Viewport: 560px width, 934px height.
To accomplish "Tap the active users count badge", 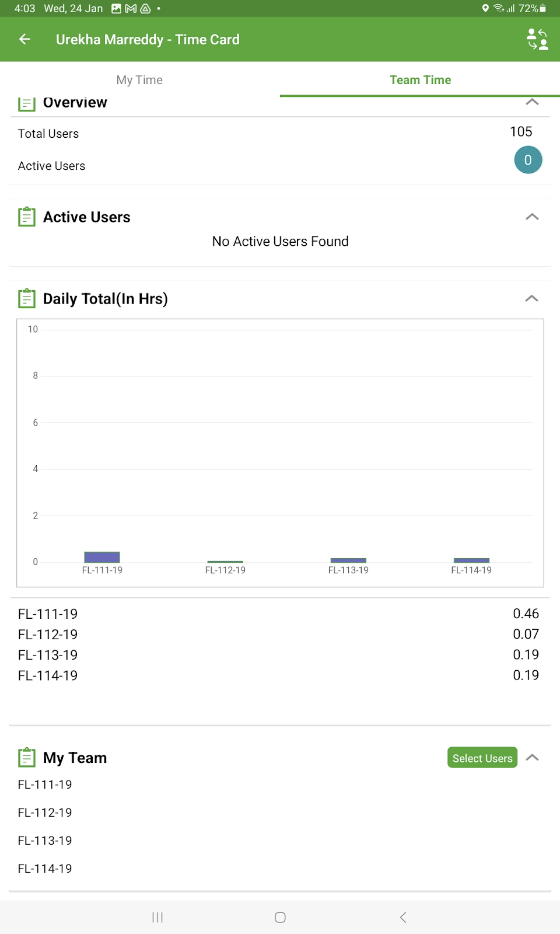I will 528,160.
